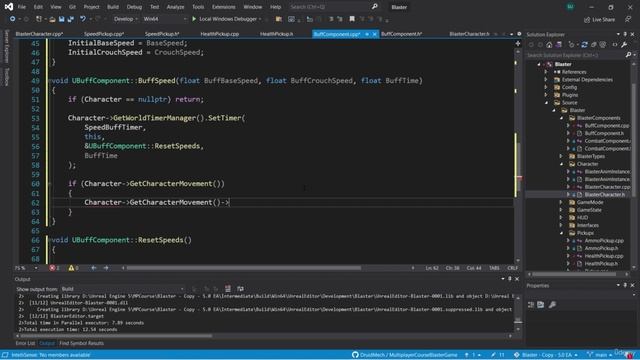
Task: Open the Develop configuration dropdown
Action: click(125, 19)
